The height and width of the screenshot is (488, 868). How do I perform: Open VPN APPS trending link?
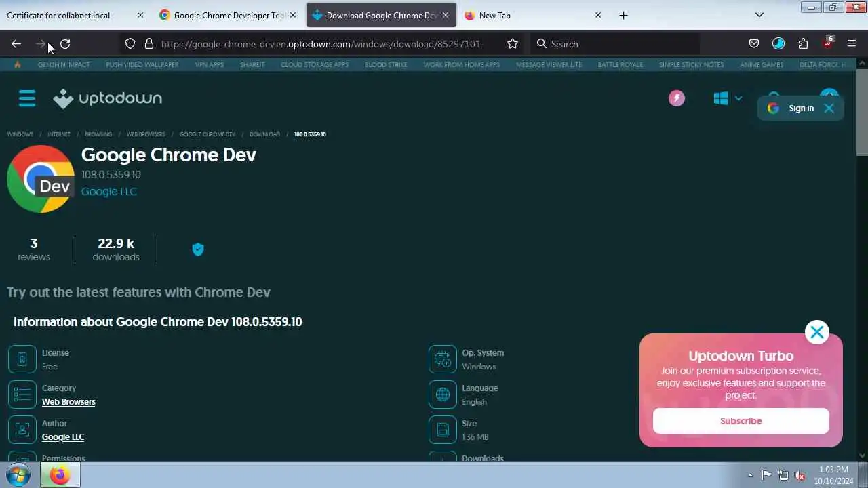point(210,65)
